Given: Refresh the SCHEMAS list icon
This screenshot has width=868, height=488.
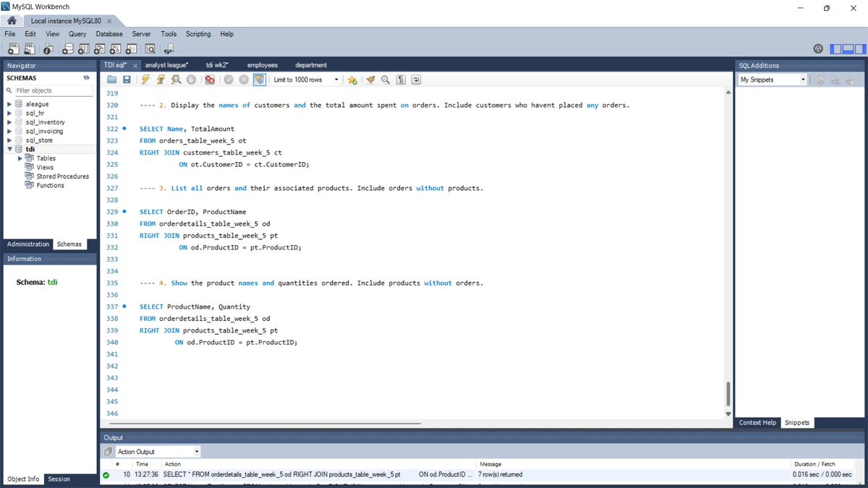Looking at the screenshot, I should pos(86,78).
